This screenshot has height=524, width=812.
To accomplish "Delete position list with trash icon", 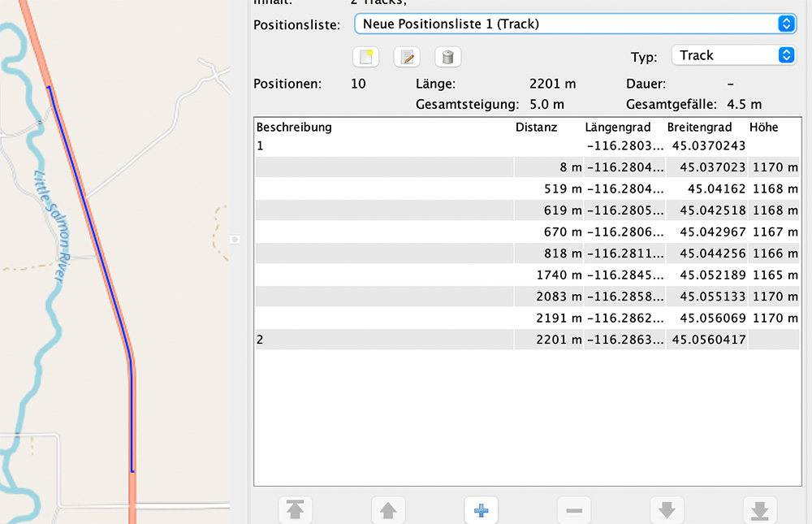I will point(447,57).
